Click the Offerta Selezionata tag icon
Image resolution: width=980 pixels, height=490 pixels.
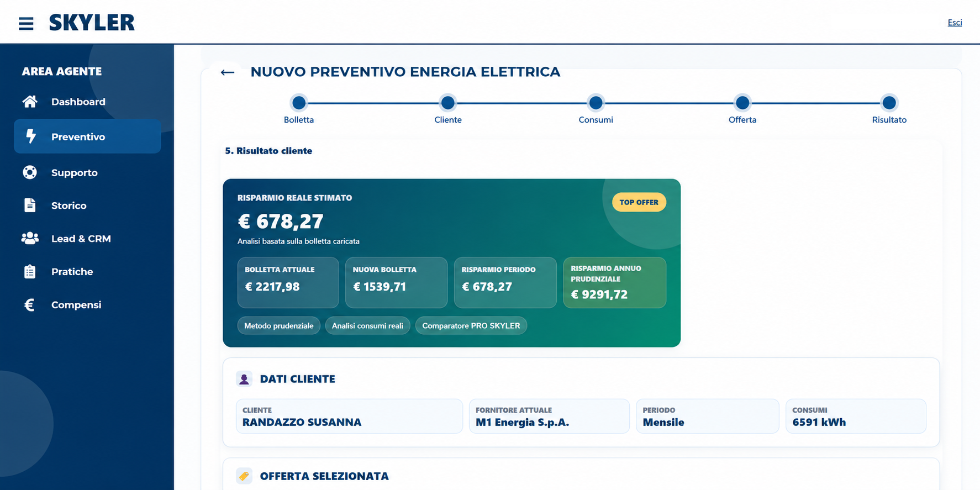(244, 476)
